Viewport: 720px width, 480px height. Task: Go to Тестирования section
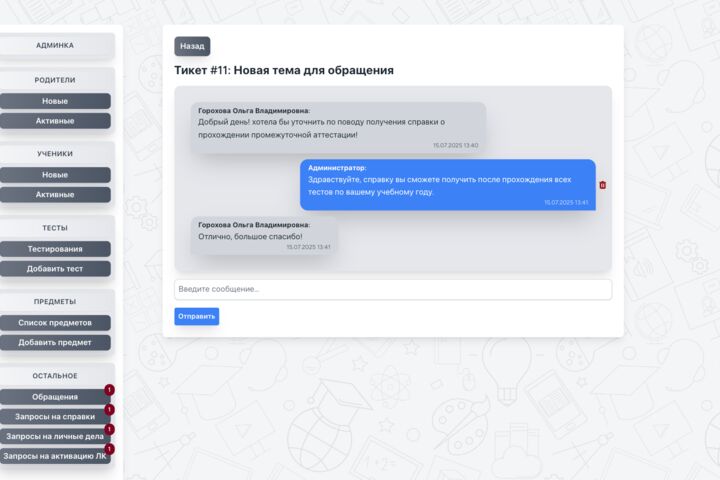click(x=55, y=249)
